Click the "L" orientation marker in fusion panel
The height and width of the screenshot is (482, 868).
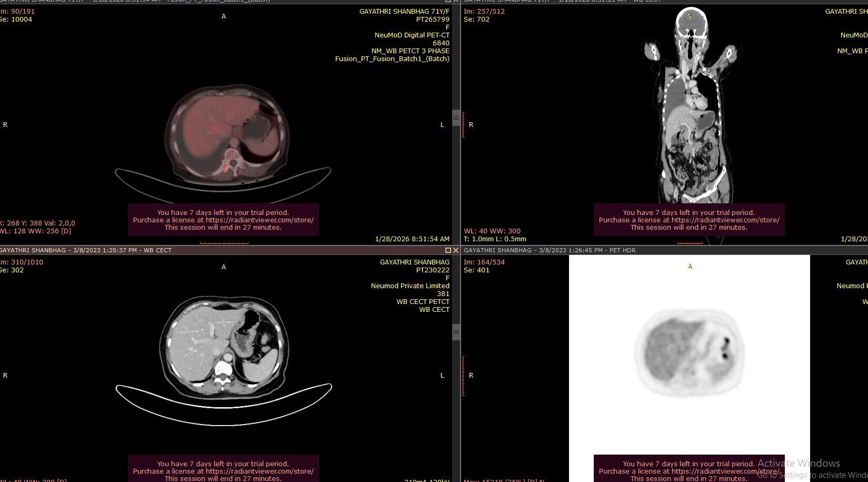click(x=442, y=124)
